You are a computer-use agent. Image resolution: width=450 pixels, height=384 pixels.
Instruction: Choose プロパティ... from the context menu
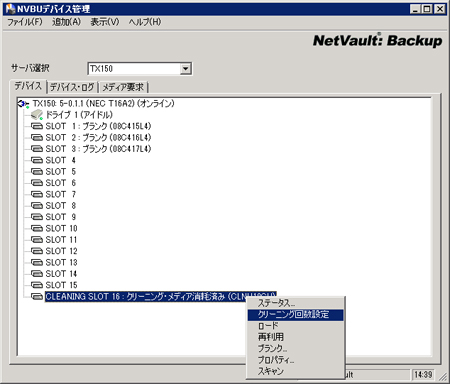295,360
